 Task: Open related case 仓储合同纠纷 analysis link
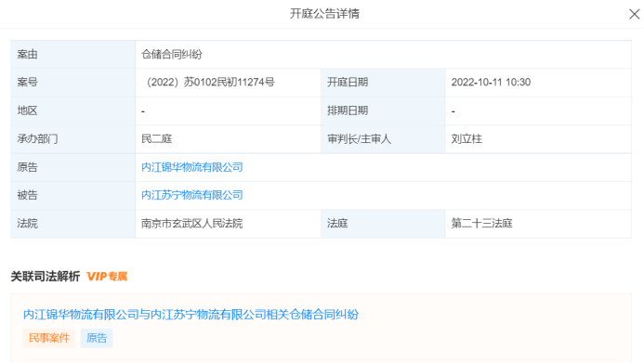(x=191, y=315)
